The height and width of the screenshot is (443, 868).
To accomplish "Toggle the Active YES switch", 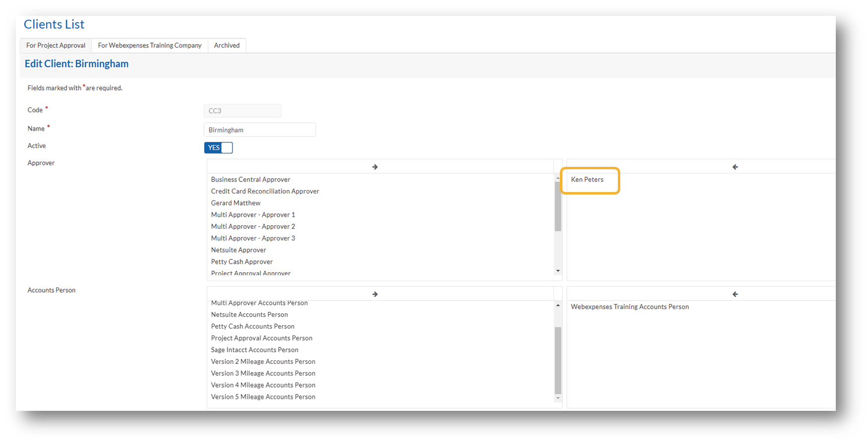I will 218,148.
